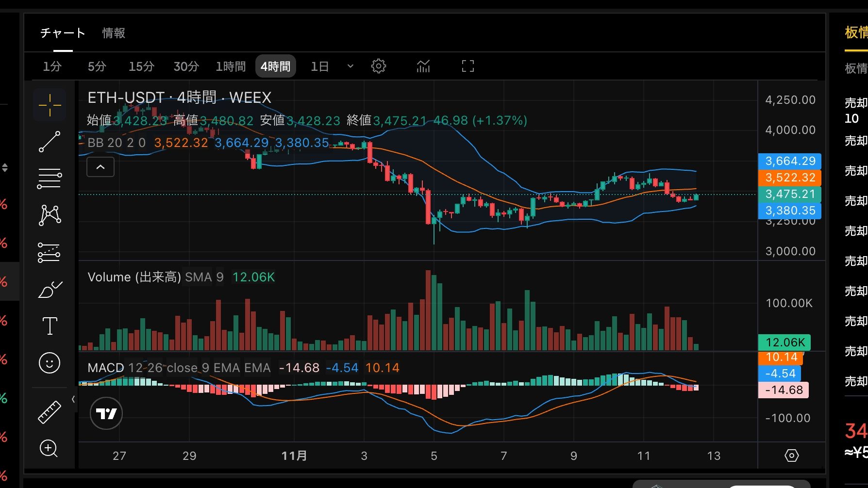868x488 pixels.
Task: Switch to the 情報 tab
Action: point(114,33)
